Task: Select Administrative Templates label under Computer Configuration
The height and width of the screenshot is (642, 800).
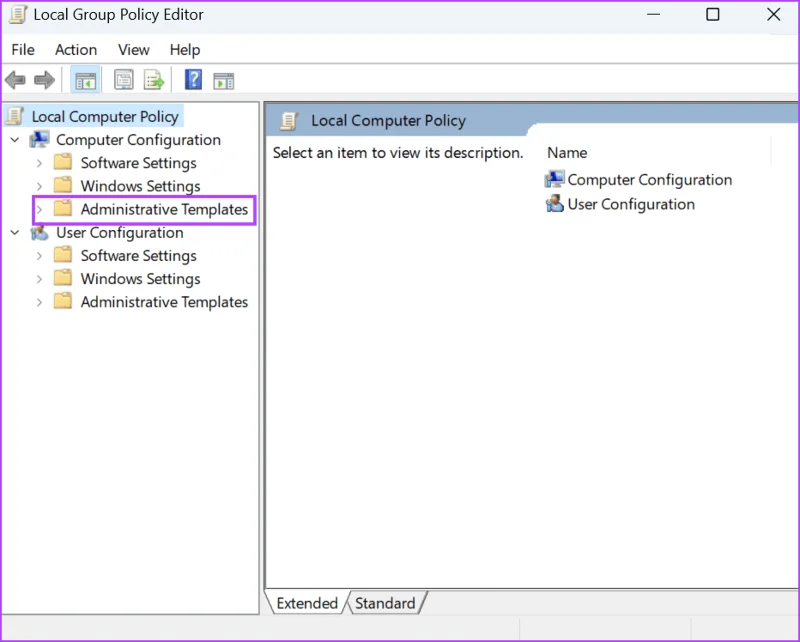Action: point(164,209)
